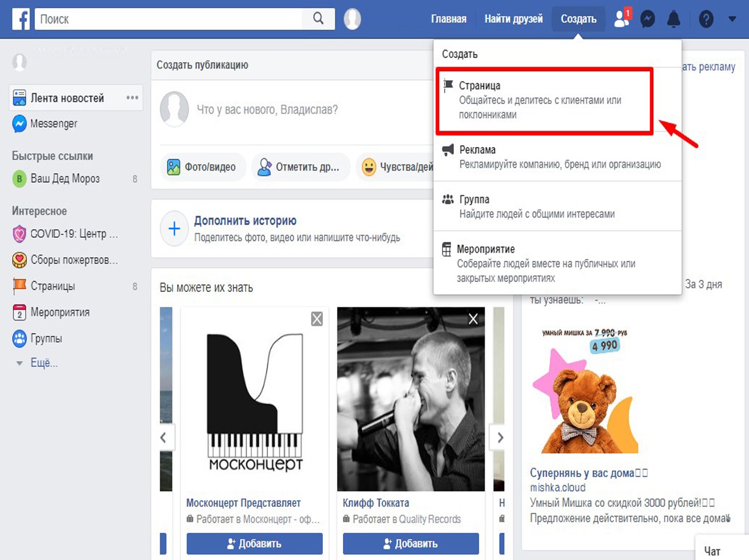The width and height of the screenshot is (749, 560).
Task: Dismiss the Москонцерт friend suggestion
Action: pyautogui.click(x=317, y=319)
